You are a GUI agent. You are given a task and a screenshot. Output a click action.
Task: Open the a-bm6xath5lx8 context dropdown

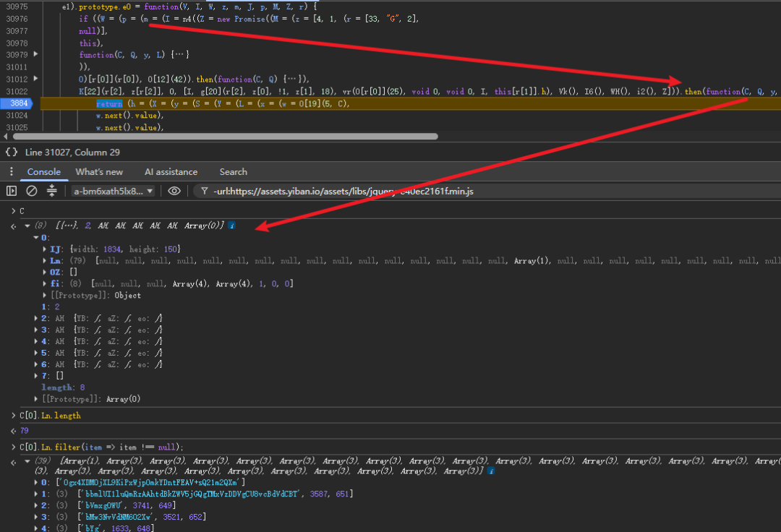113,191
